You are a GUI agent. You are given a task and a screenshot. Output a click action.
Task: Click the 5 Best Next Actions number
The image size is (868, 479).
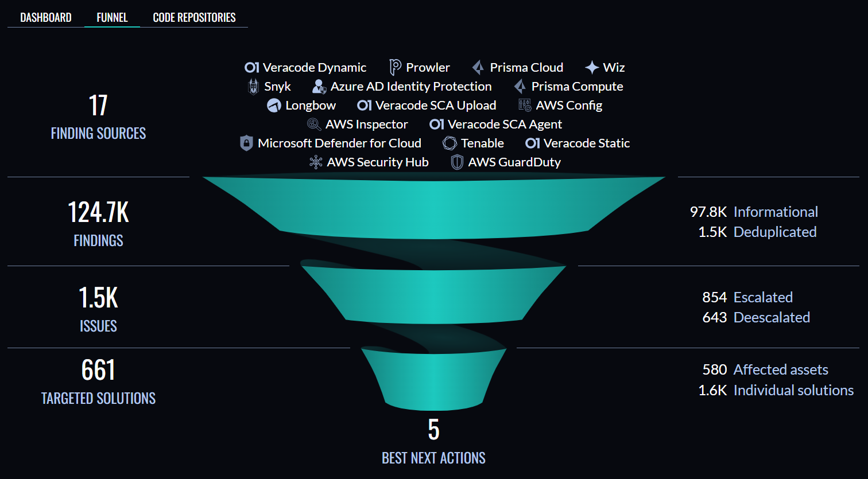coord(433,430)
